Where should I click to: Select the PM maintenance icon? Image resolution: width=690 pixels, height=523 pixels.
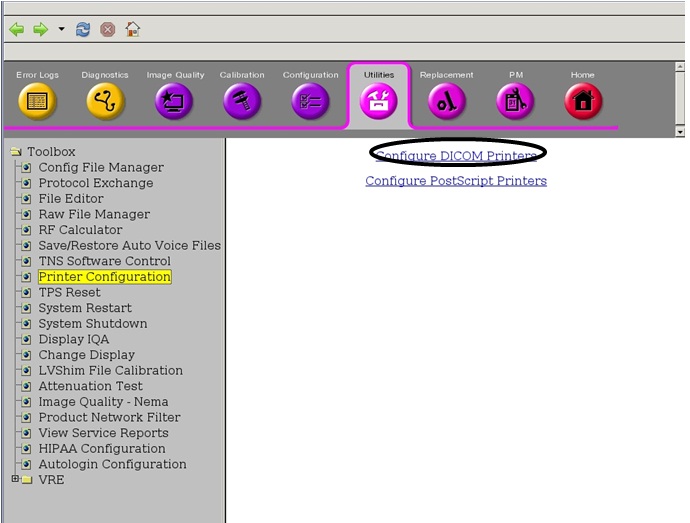[515, 101]
